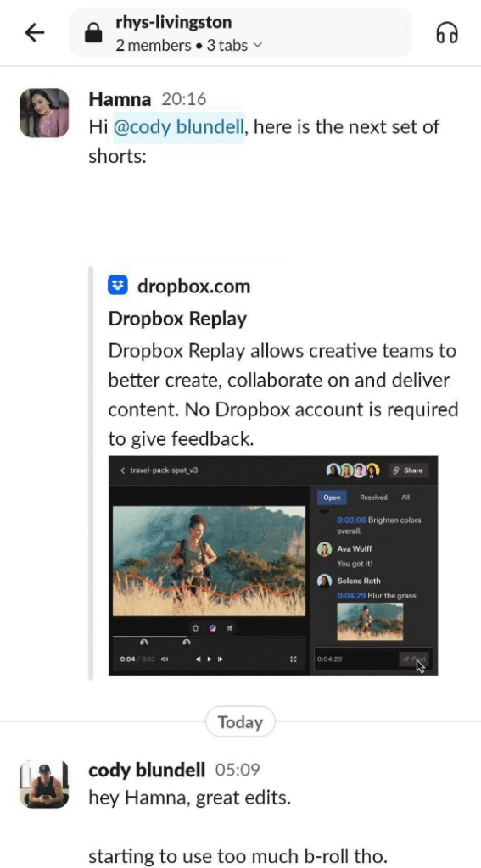This screenshot has width=481, height=868.
Task: Open the dropbox.com link
Action: click(193, 287)
